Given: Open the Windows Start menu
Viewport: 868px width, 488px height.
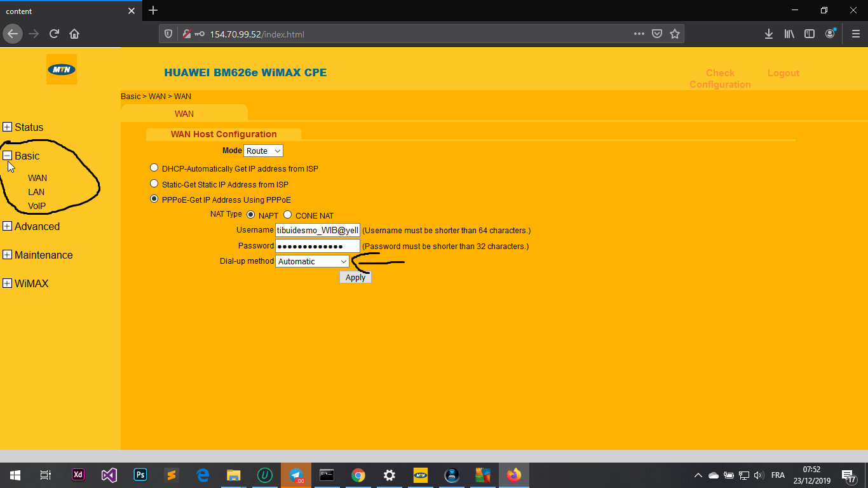Looking at the screenshot, I should click(15, 475).
